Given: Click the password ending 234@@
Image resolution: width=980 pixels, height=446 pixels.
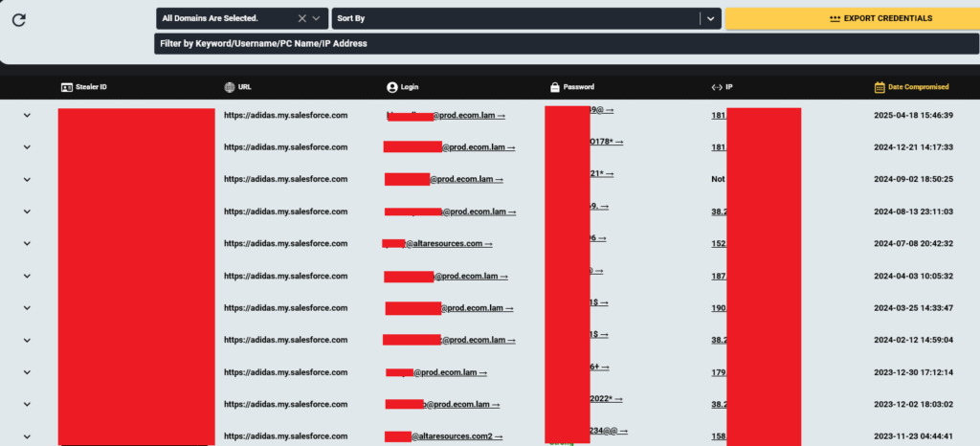Looking at the screenshot, I should (609, 431).
